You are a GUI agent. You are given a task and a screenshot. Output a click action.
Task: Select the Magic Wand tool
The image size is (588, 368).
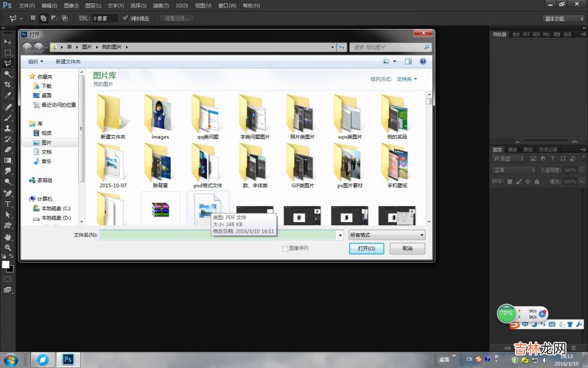pos(8,74)
